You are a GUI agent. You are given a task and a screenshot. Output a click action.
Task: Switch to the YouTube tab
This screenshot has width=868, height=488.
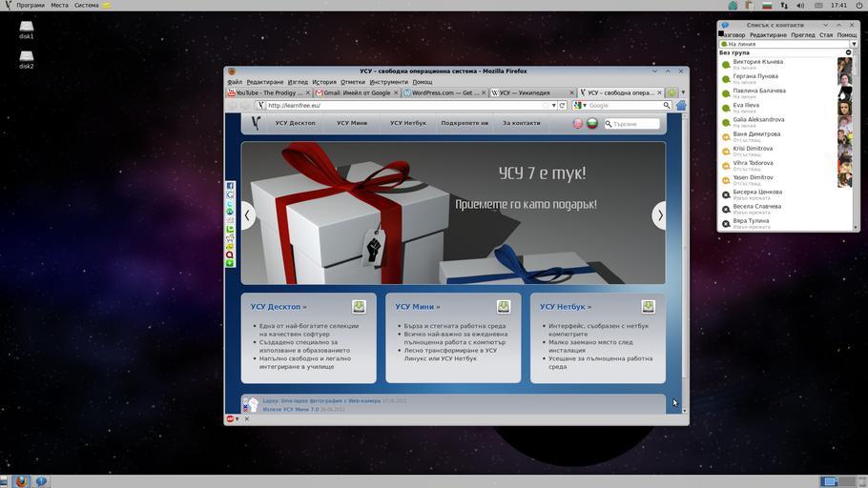pos(269,93)
